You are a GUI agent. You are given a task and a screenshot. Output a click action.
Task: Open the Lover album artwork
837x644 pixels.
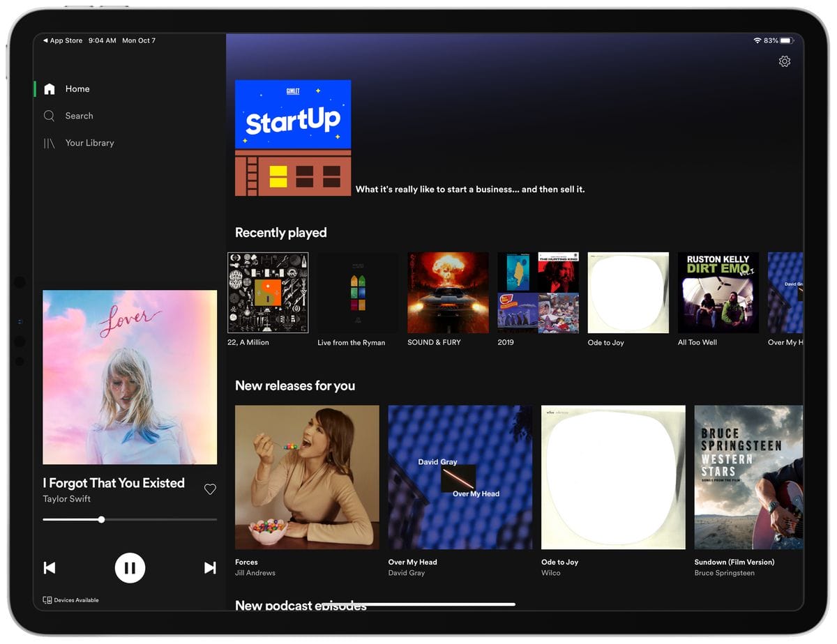(130, 376)
